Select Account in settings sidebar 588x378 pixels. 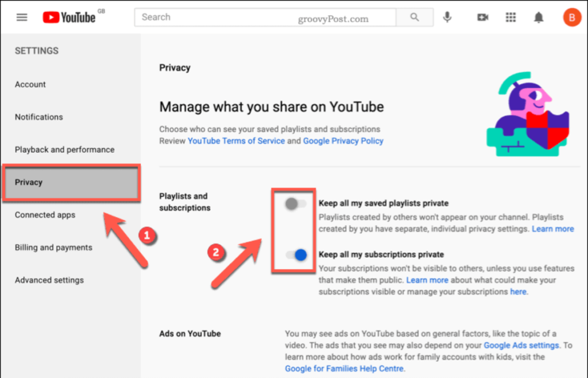coord(30,84)
